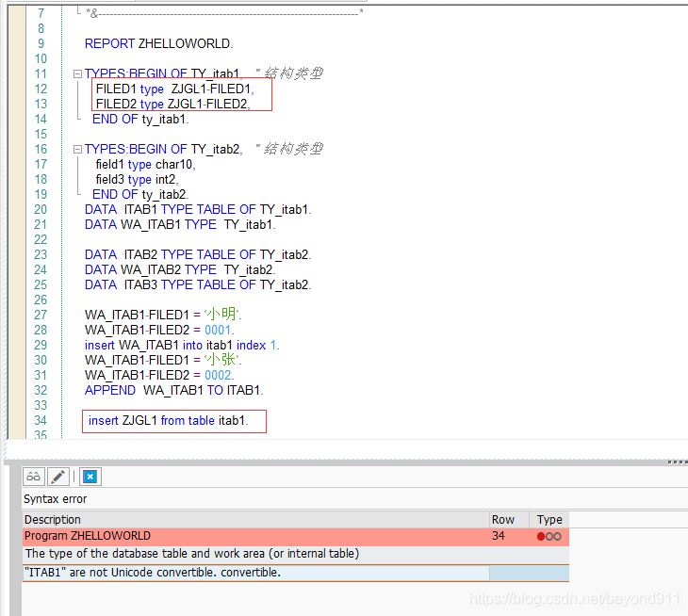The height and width of the screenshot is (616, 688).
Task: Click line number 34 in the gutter
Action: (41, 420)
